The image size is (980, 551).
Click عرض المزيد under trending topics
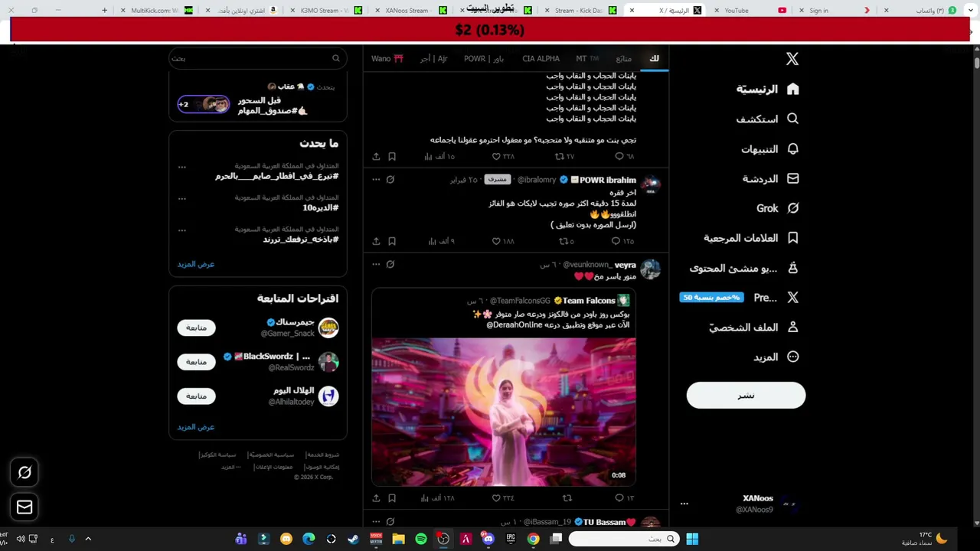(x=196, y=264)
